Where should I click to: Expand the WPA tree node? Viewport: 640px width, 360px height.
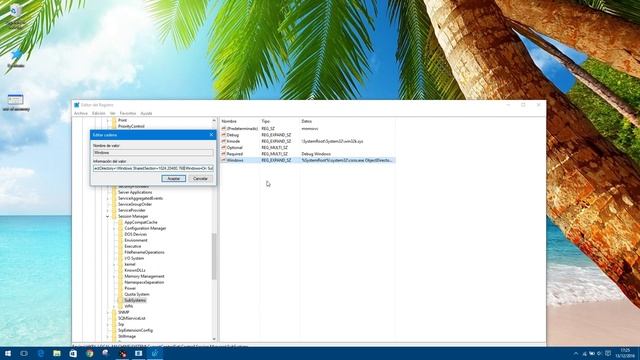point(114,306)
